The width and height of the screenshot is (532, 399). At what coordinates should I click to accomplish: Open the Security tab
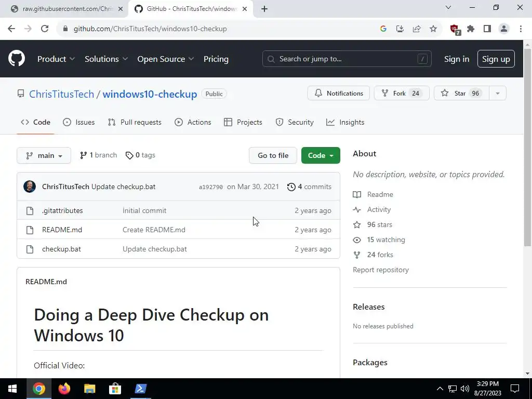(x=295, y=122)
